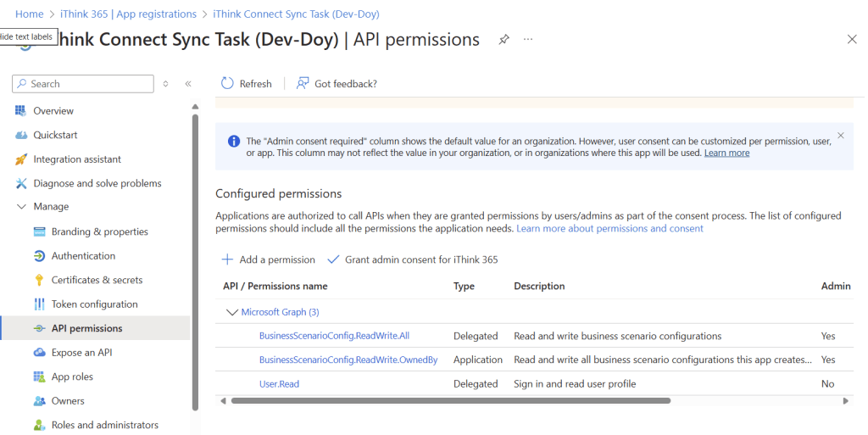The image size is (868, 435).
Task: Collapse the sidebar with double chevron
Action: tap(188, 84)
